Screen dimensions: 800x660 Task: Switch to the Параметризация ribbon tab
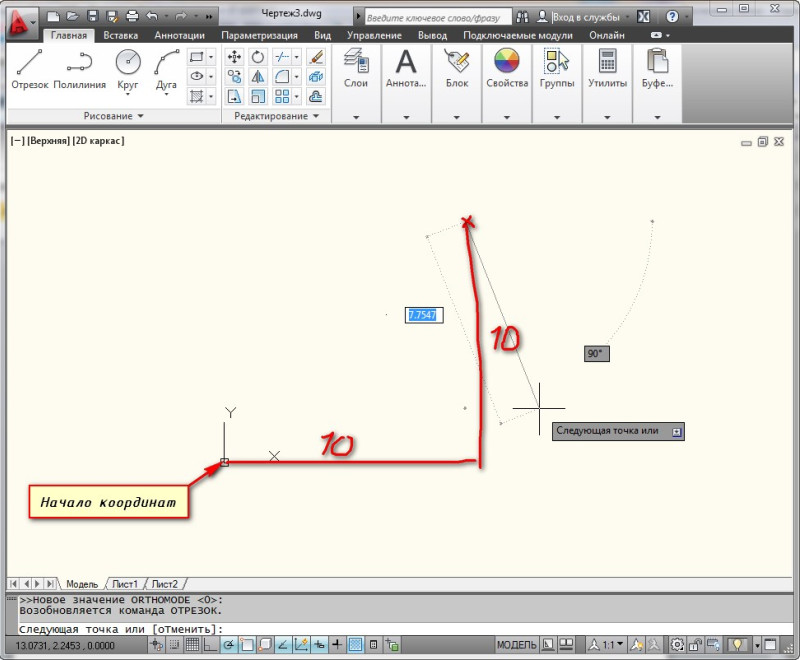coord(259,36)
